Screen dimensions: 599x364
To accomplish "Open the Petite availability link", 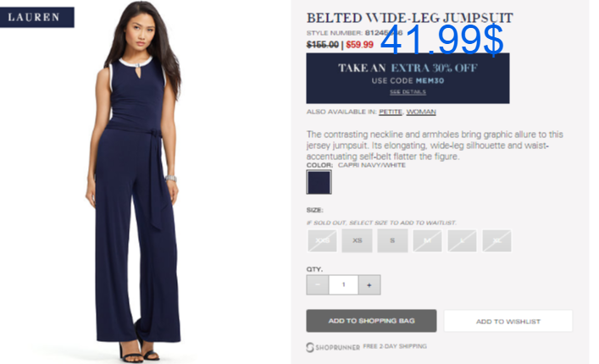I will (x=391, y=112).
